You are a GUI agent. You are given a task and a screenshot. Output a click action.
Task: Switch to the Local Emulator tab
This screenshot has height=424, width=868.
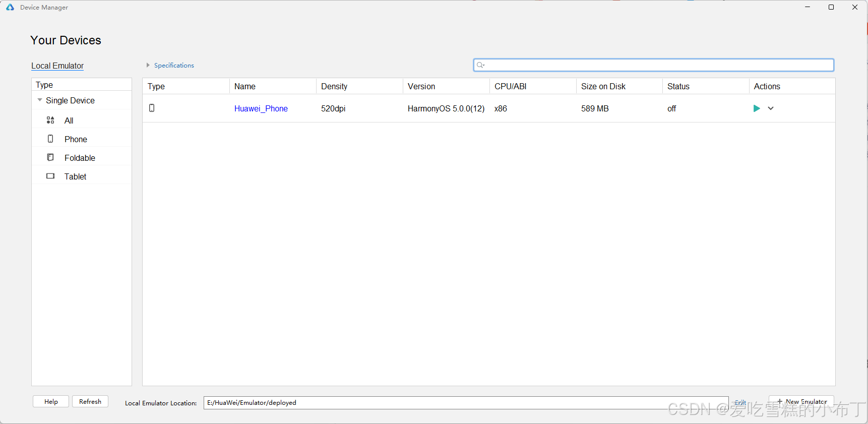tap(57, 66)
